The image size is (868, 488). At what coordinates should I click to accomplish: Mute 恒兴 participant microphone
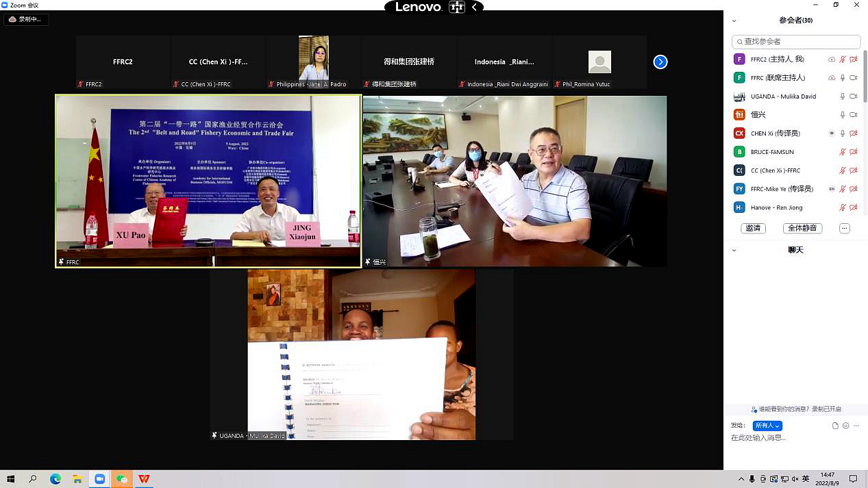click(x=843, y=115)
